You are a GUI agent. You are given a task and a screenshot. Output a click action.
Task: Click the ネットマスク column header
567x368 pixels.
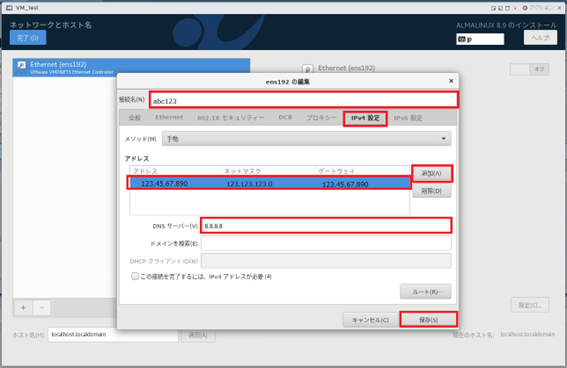tap(269, 171)
